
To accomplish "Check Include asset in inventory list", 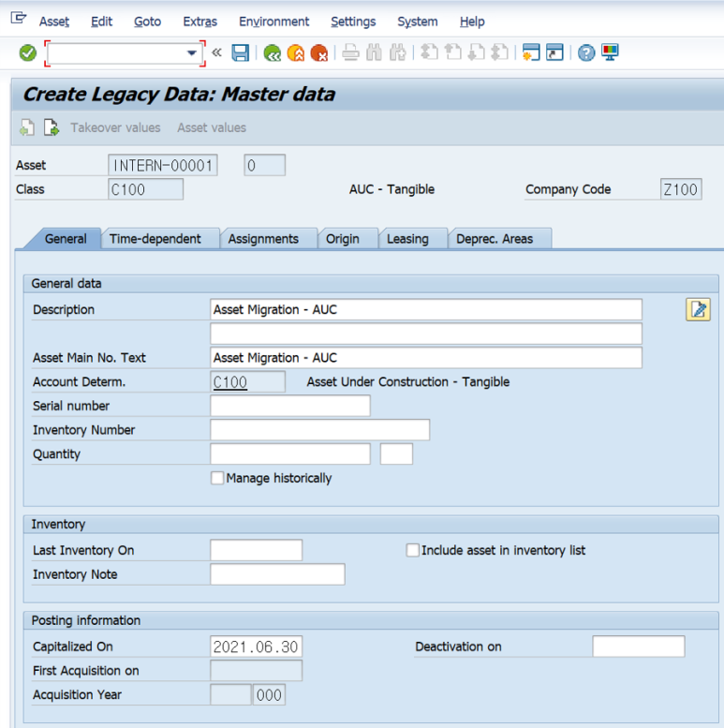I will point(412,550).
